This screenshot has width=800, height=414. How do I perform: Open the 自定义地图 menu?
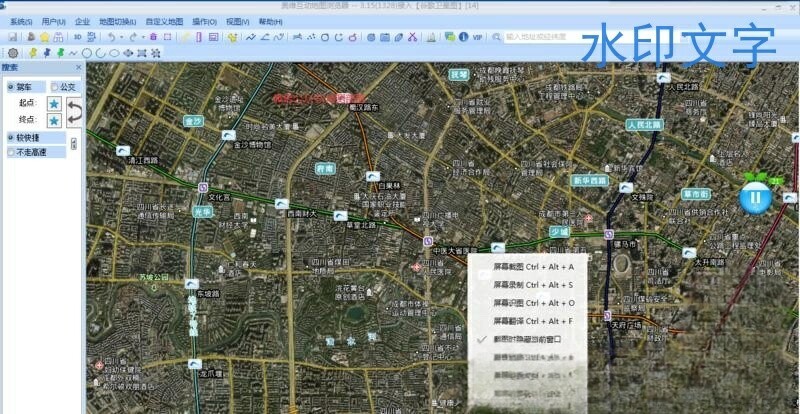tap(164, 22)
